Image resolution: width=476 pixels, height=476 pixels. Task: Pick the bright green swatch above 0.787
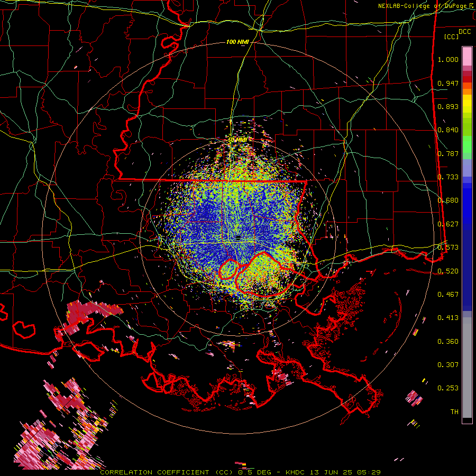point(467,144)
